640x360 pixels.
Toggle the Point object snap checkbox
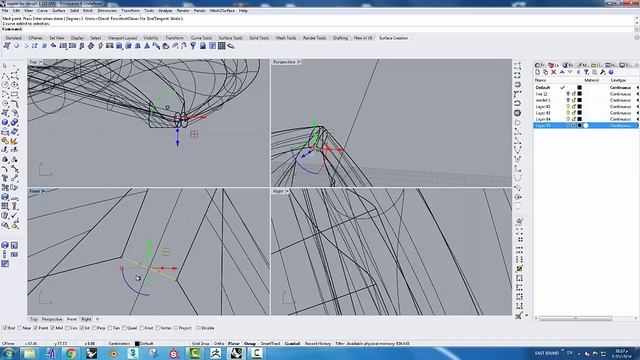click(x=36, y=328)
